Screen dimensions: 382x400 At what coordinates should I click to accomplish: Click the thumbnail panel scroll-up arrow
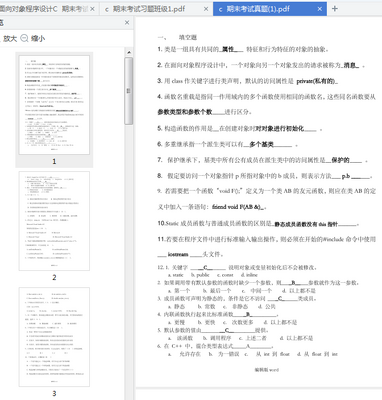coord(129,52)
